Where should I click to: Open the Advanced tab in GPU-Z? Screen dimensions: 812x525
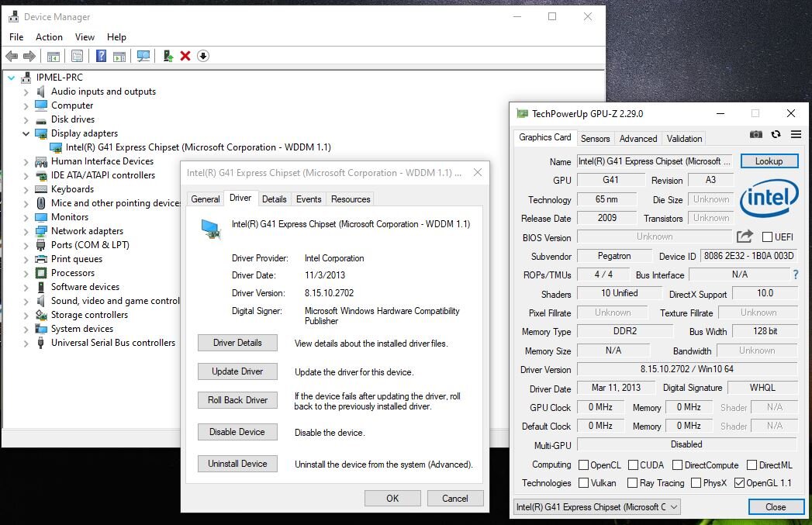pos(638,138)
